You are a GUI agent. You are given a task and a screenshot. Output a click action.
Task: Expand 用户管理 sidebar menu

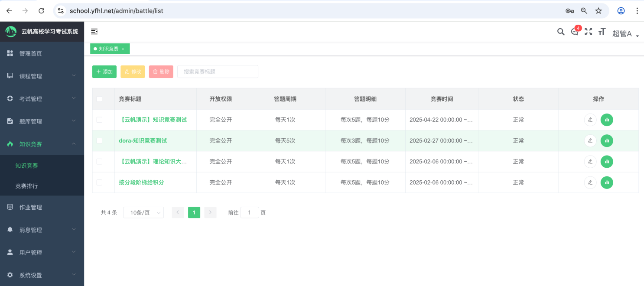42,252
